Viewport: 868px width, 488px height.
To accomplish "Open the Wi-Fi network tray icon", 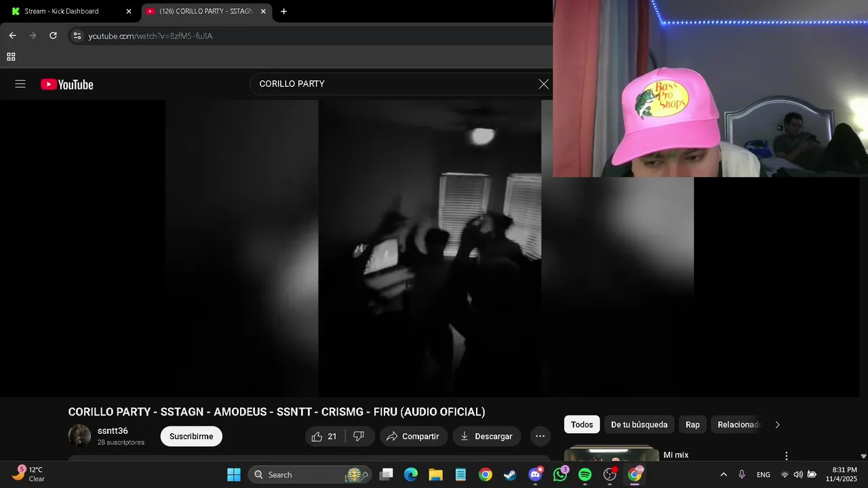I will click(x=785, y=474).
